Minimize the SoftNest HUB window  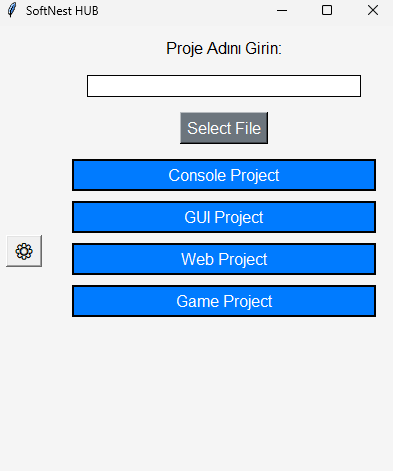tap(282, 10)
